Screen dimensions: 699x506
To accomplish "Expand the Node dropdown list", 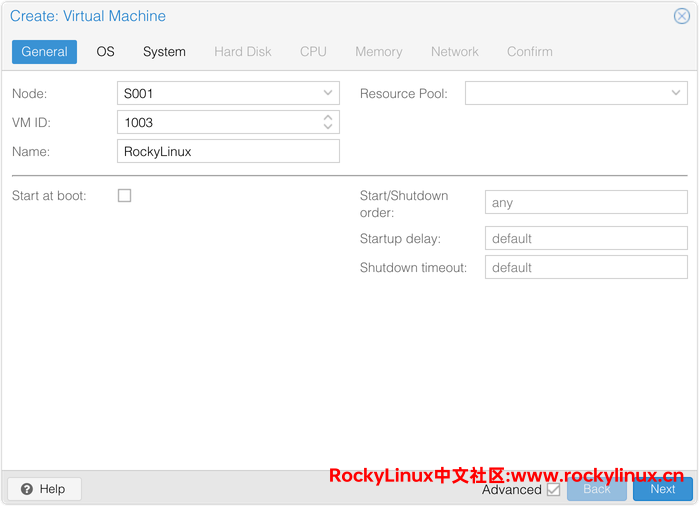I will pos(328,93).
